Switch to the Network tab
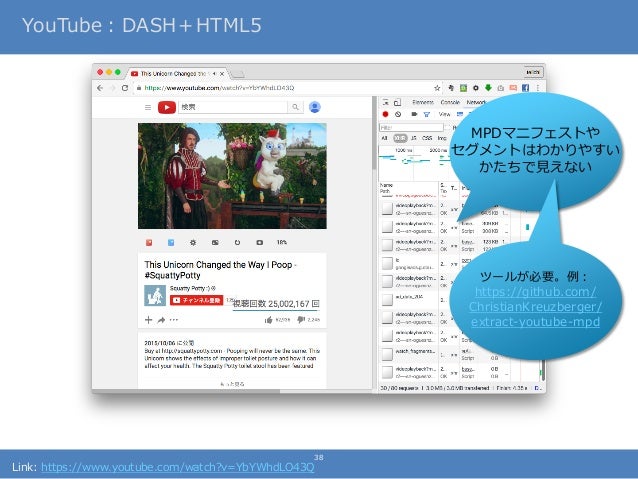The width and height of the screenshot is (638, 479). pyautogui.click(x=476, y=103)
